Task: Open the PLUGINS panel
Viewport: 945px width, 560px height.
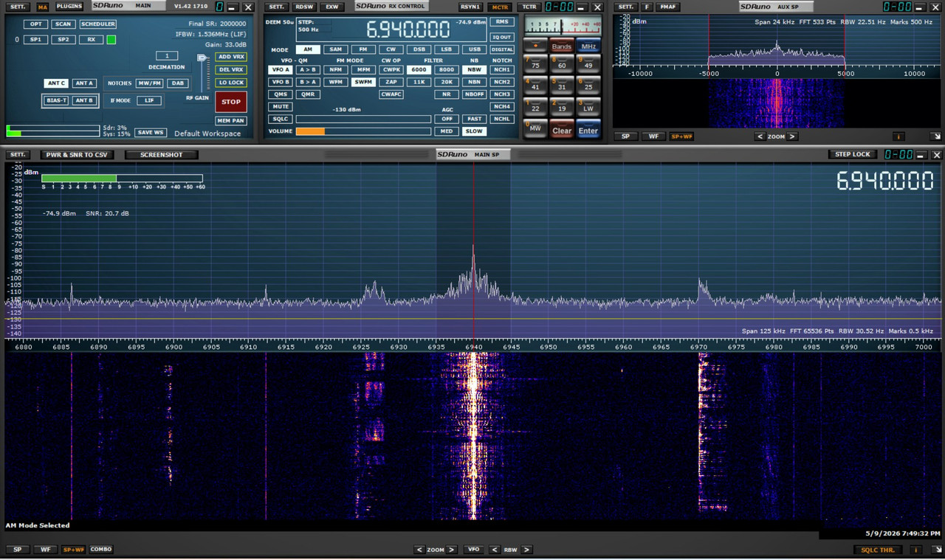Action: tap(69, 6)
